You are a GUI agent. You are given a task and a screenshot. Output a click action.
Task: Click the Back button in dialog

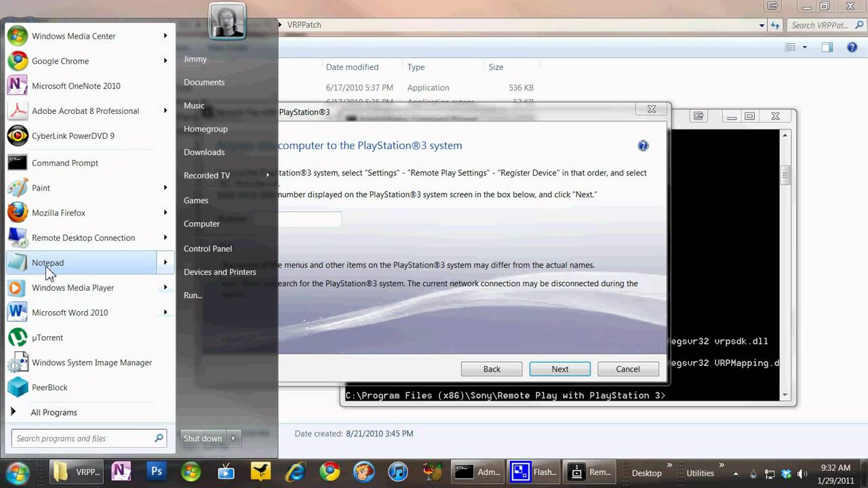(492, 369)
